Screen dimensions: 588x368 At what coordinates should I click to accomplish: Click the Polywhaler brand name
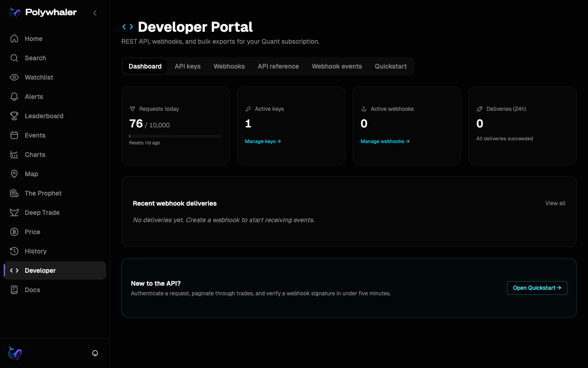click(x=51, y=13)
